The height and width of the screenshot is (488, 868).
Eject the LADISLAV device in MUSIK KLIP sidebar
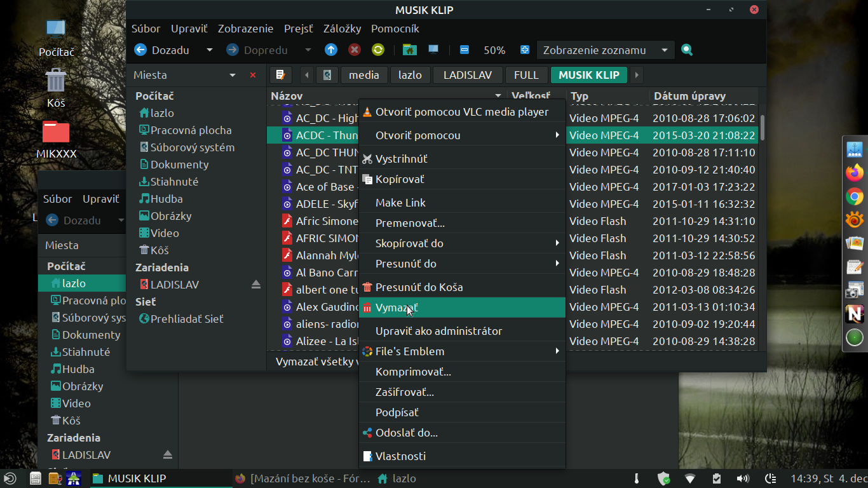coord(256,285)
